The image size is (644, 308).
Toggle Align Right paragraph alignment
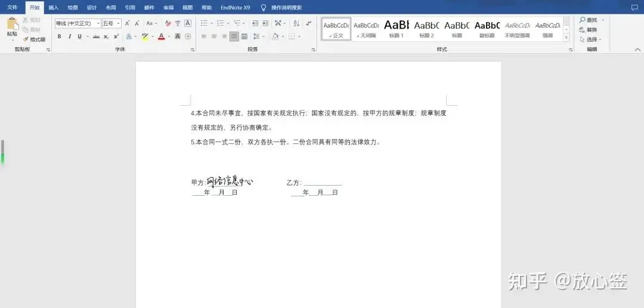point(224,36)
